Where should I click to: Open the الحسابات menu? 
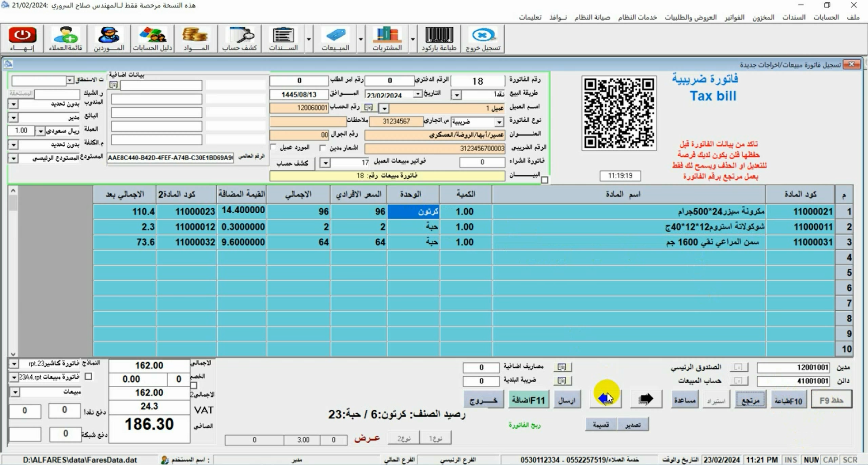(x=826, y=17)
